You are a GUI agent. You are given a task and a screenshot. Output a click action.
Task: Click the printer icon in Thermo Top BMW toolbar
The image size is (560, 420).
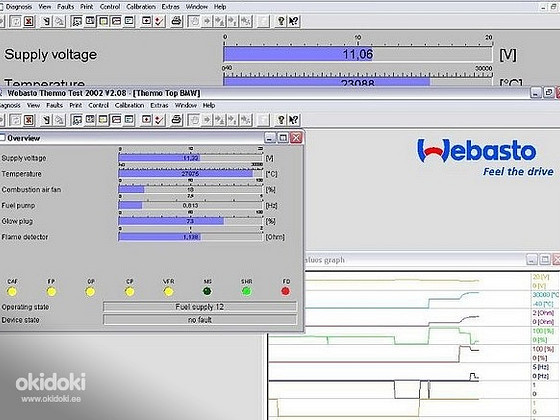pos(176,120)
